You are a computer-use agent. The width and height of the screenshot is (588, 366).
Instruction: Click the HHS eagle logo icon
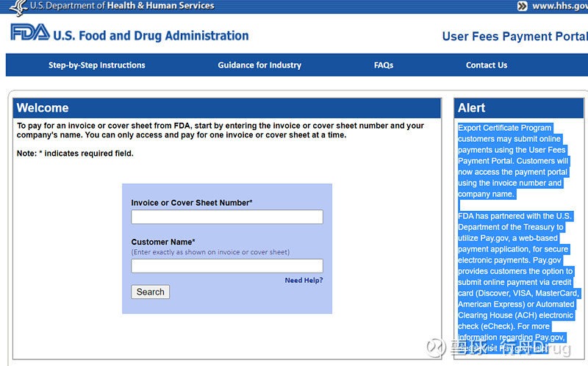[x=18, y=7]
